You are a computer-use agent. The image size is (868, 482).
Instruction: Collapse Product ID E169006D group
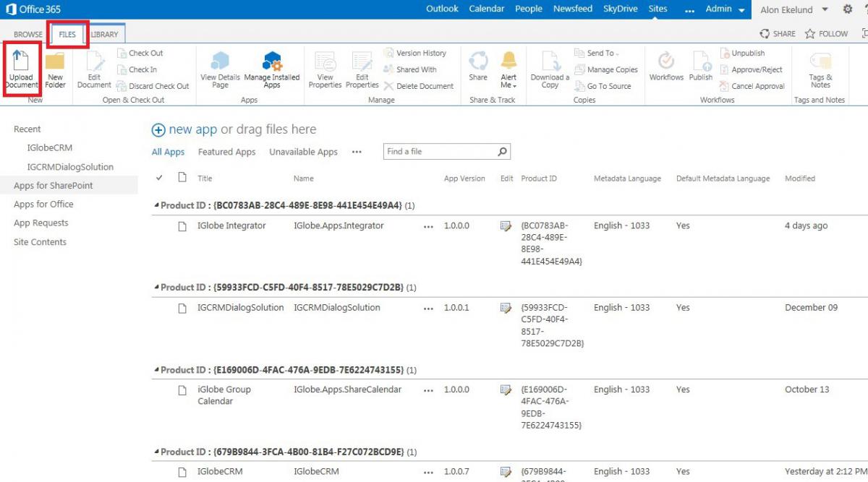point(157,369)
